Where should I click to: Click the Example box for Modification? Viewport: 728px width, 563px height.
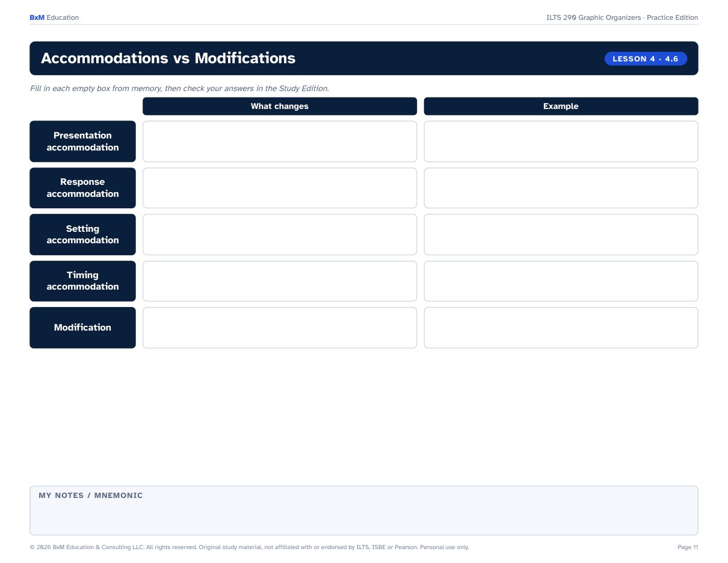pos(561,328)
